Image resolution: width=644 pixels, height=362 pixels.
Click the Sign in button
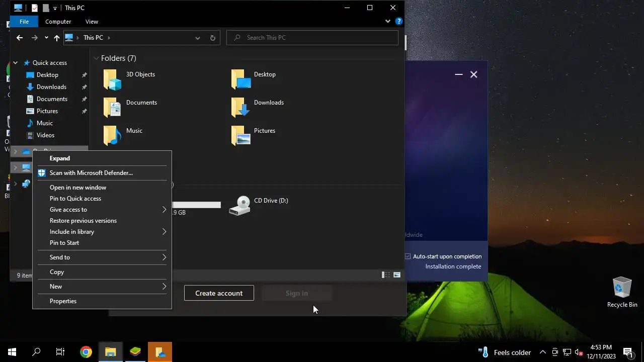point(297,293)
